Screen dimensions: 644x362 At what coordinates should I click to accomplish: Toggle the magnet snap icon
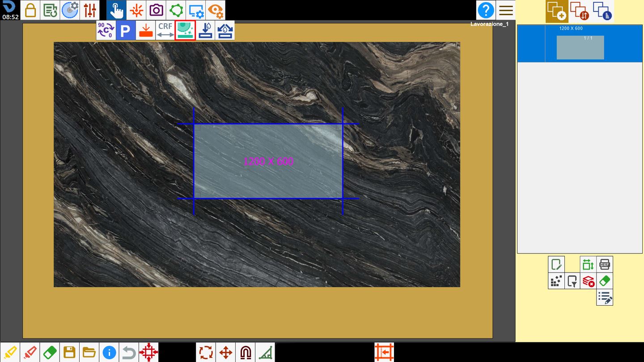click(x=246, y=352)
